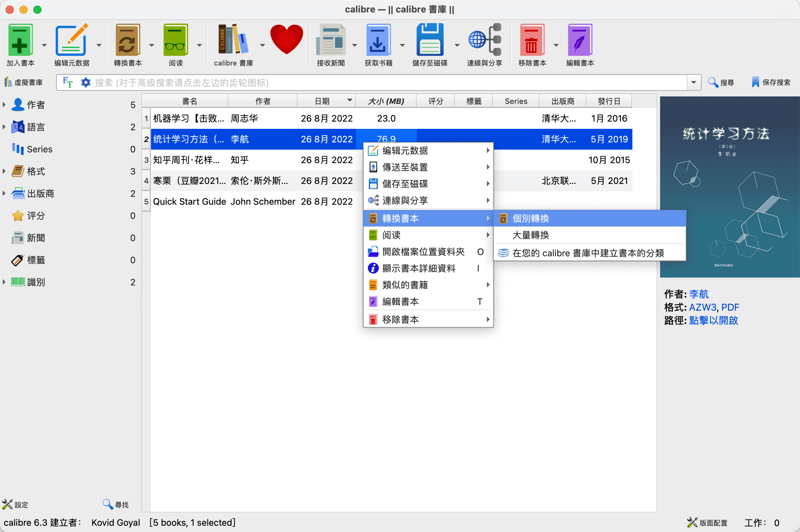Choose 编辑元数据 in the context menu
Screen dimensions: 800x532
click(428, 151)
